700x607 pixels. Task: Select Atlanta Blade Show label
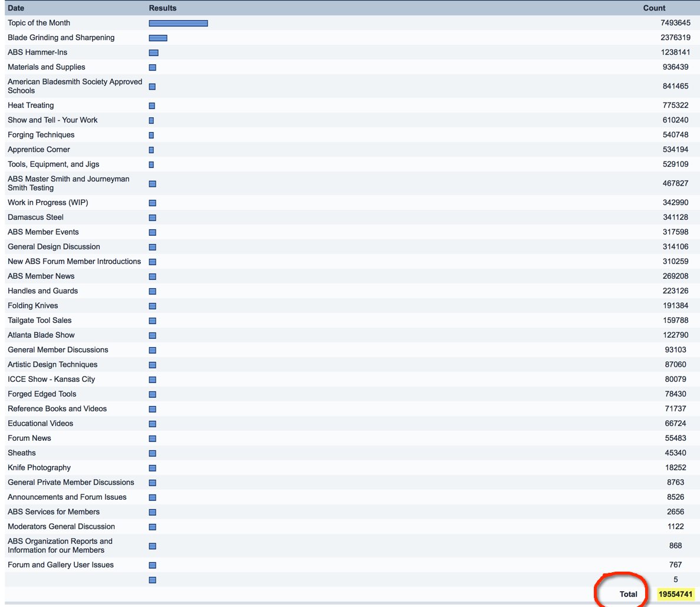(x=41, y=335)
